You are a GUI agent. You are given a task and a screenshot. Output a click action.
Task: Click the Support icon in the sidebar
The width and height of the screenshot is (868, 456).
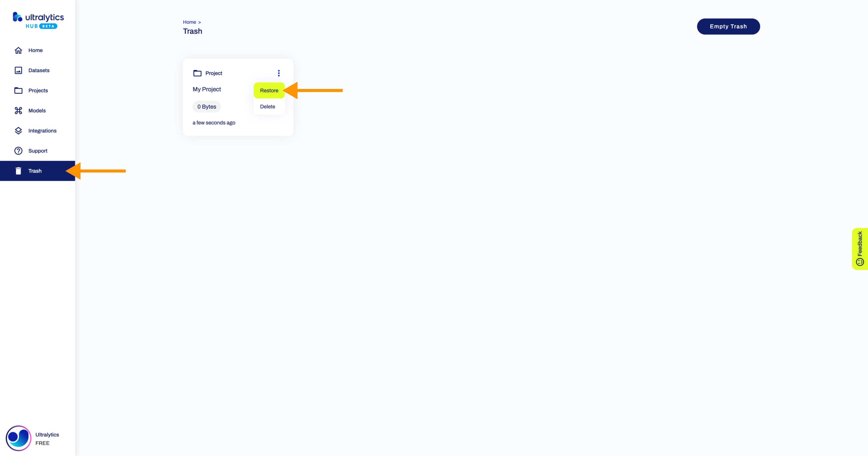[x=18, y=150]
